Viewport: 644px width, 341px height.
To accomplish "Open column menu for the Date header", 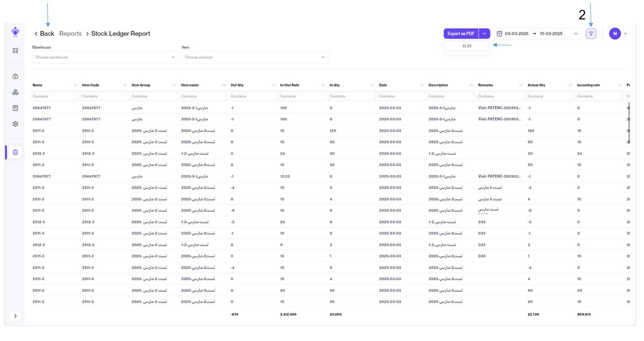I will click(x=422, y=85).
